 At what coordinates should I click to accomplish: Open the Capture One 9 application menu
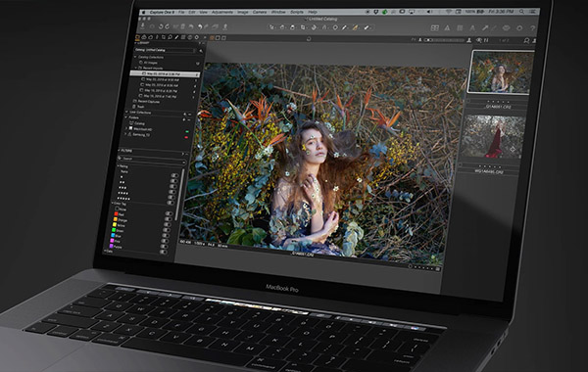pos(162,13)
